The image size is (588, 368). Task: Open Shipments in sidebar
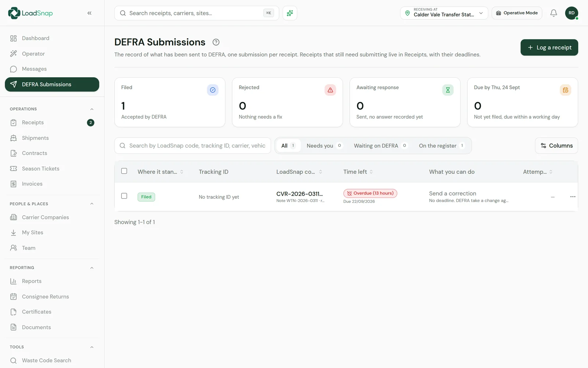click(x=52, y=138)
